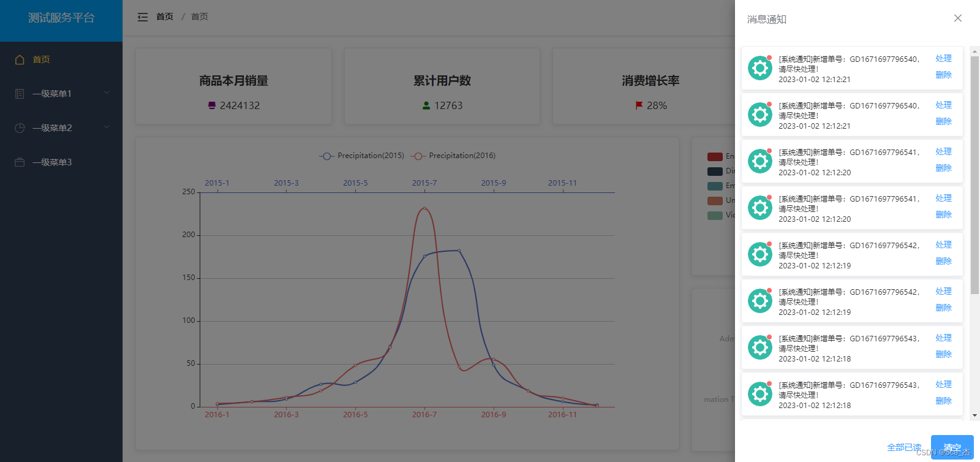
Task: Toggle the Precipitation(2016) legend series
Action: (x=453, y=156)
